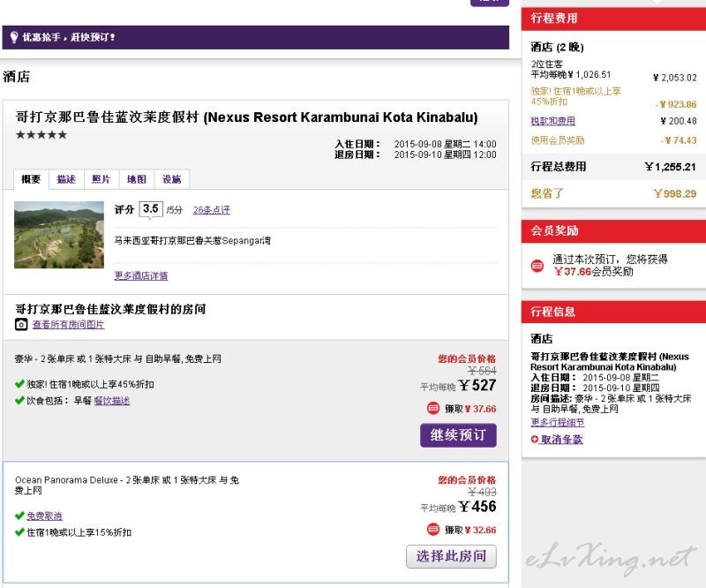Open the 餐饮描述 link
This screenshot has width=706, height=588.
[112, 401]
